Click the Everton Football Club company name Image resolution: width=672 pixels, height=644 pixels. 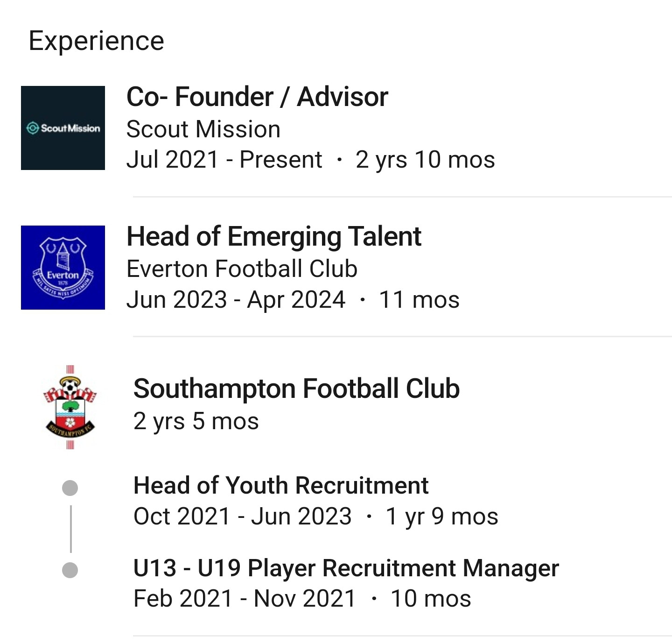(x=242, y=269)
